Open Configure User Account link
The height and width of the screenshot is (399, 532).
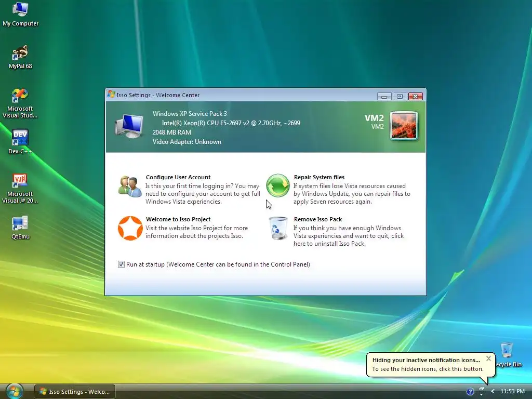pyautogui.click(x=178, y=177)
